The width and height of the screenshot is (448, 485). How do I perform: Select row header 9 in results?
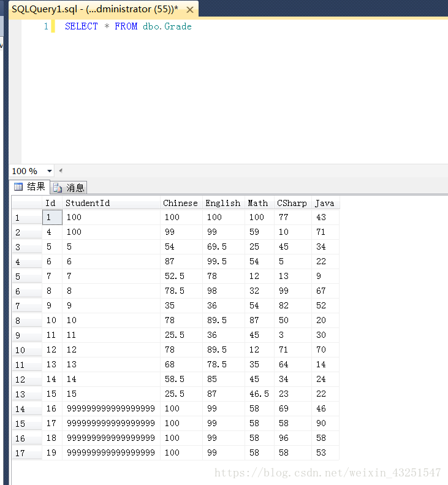point(27,335)
